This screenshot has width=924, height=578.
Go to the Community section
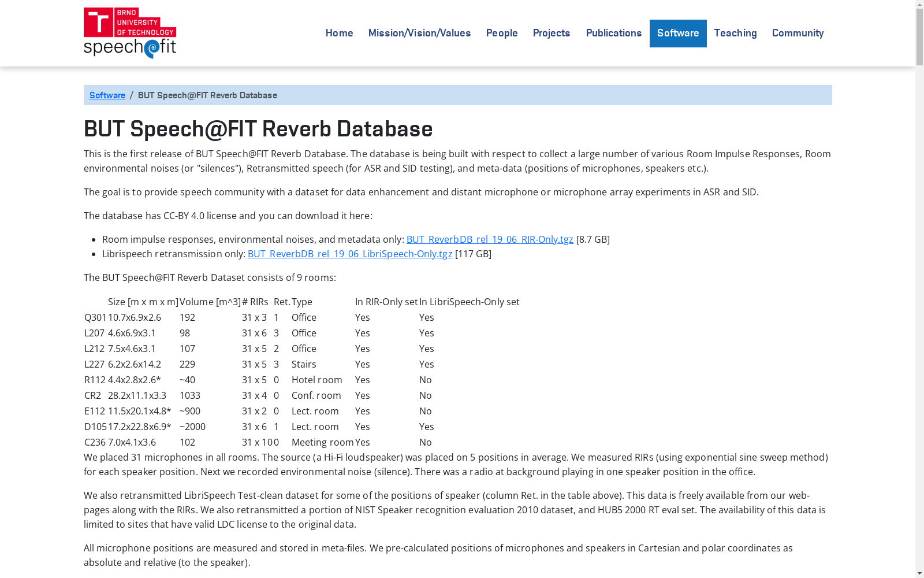tap(798, 34)
